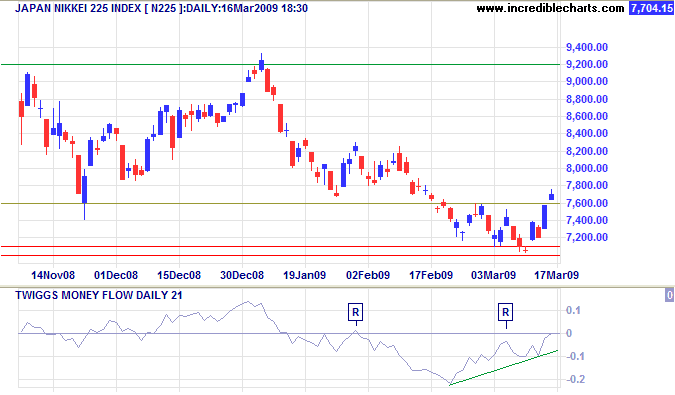Click the 14Nov08 date axis label
The image size is (675, 395).
(x=53, y=275)
